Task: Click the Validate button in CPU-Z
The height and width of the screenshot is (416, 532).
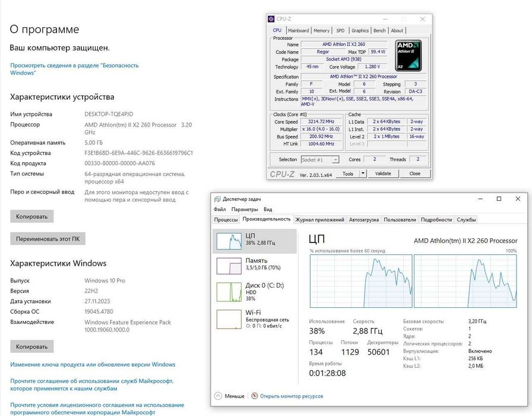Action: [x=383, y=174]
